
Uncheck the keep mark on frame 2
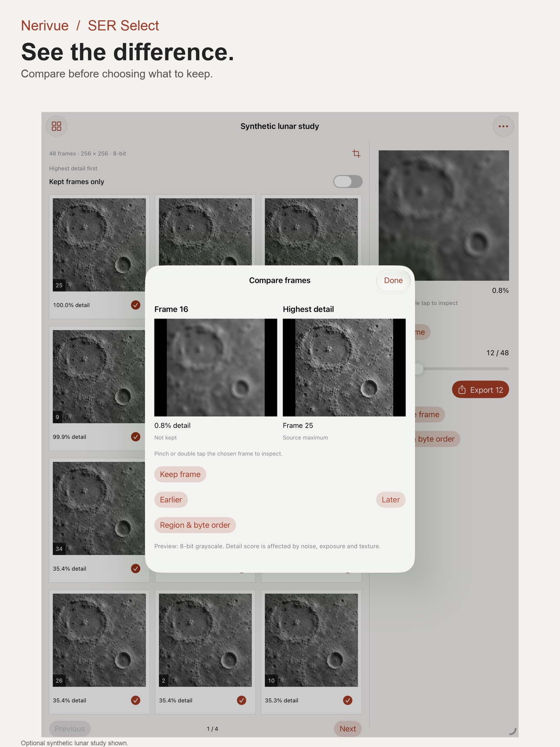pos(241,700)
